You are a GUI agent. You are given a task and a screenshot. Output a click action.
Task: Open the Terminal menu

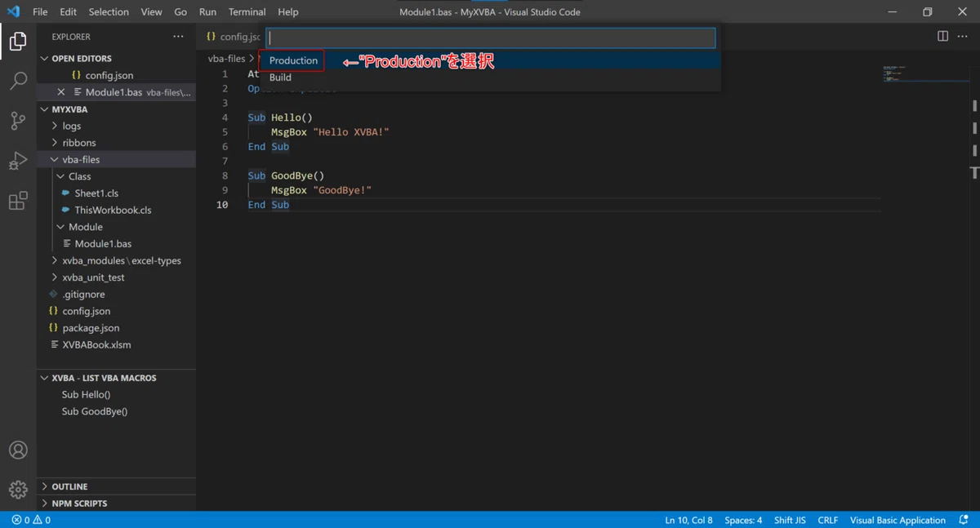click(x=247, y=12)
